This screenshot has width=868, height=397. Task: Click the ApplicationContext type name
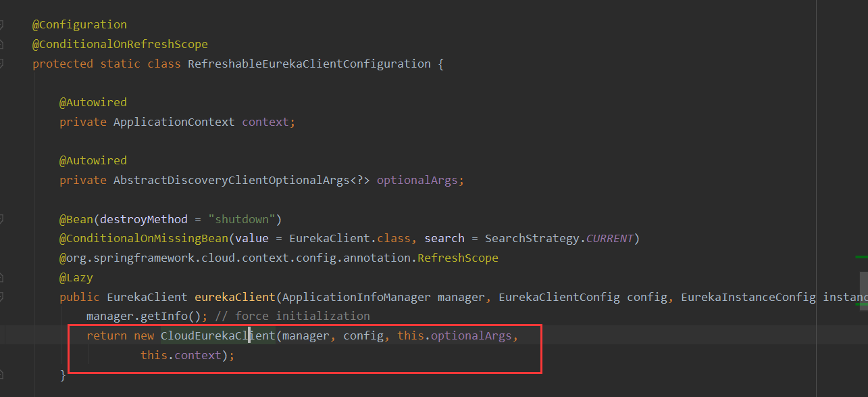[x=174, y=122]
